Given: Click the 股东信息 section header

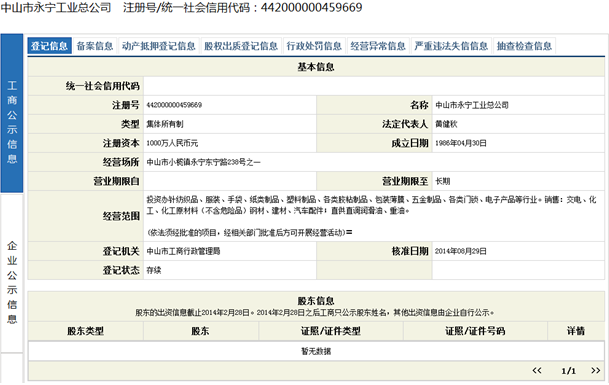Looking at the screenshot, I should (316, 301).
